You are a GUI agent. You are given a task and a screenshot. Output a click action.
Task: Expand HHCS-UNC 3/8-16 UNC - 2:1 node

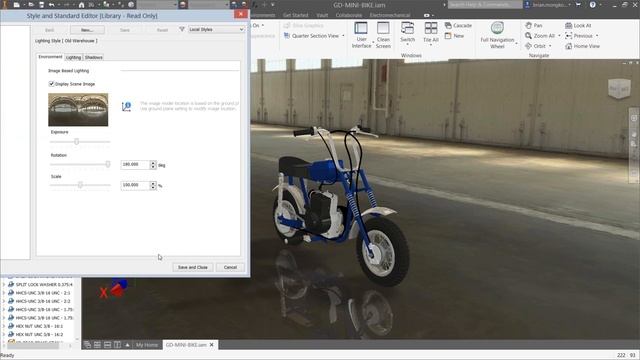[4, 293]
